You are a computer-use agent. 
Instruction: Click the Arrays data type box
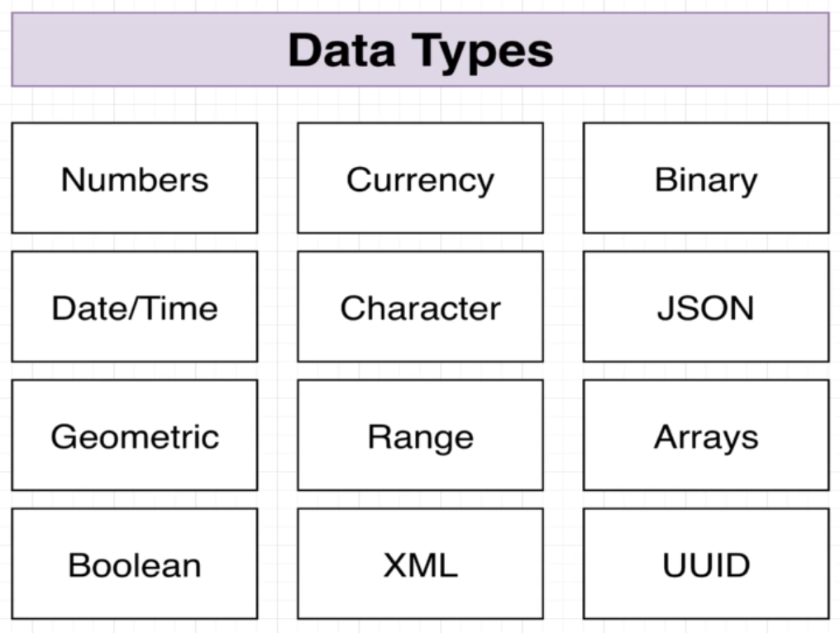pyautogui.click(x=705, y=435)
